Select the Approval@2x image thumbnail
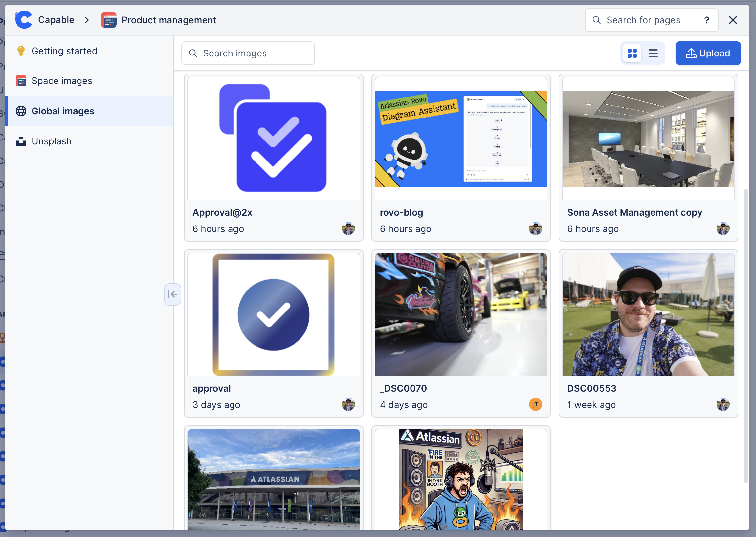Image resolution: width=756 pixels, height=537 pixels. click(x=274, y=138)
